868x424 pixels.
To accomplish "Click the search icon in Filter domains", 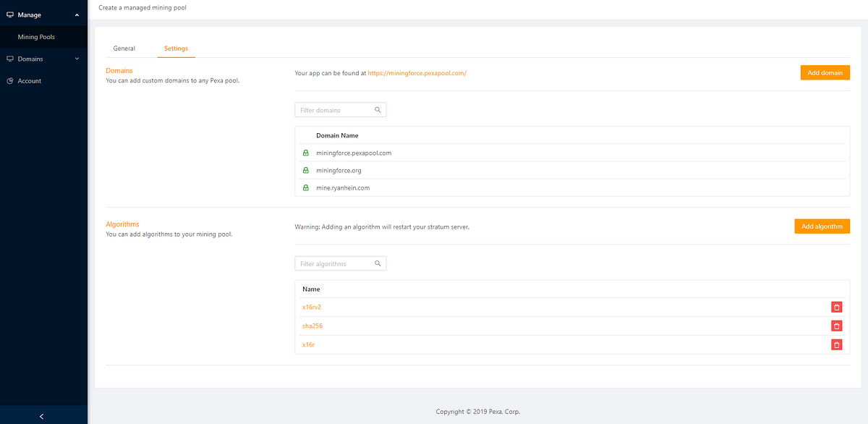I will pyautogui.click(x=378, y=110).
